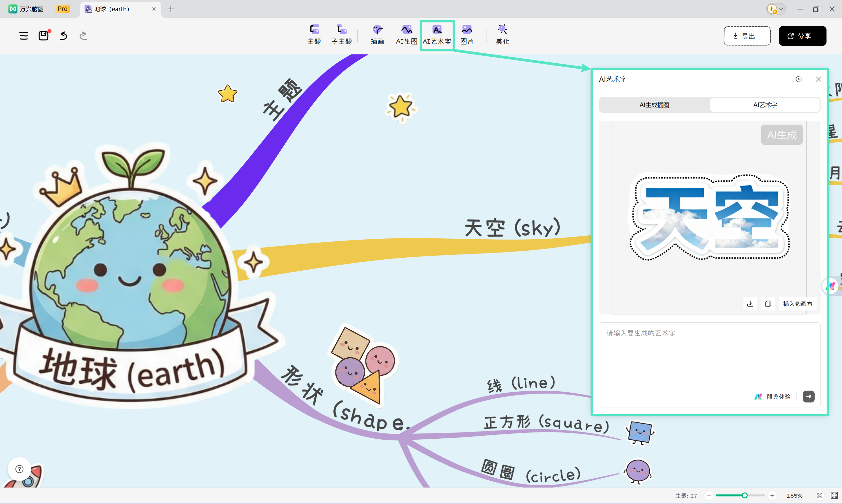Redo the last undone action
The image size is (842, 504).
coord(83,36)
